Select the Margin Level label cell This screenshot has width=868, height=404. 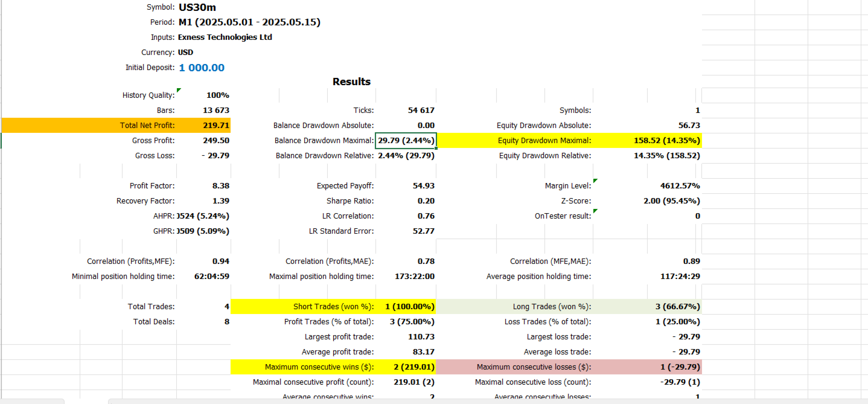568,186
